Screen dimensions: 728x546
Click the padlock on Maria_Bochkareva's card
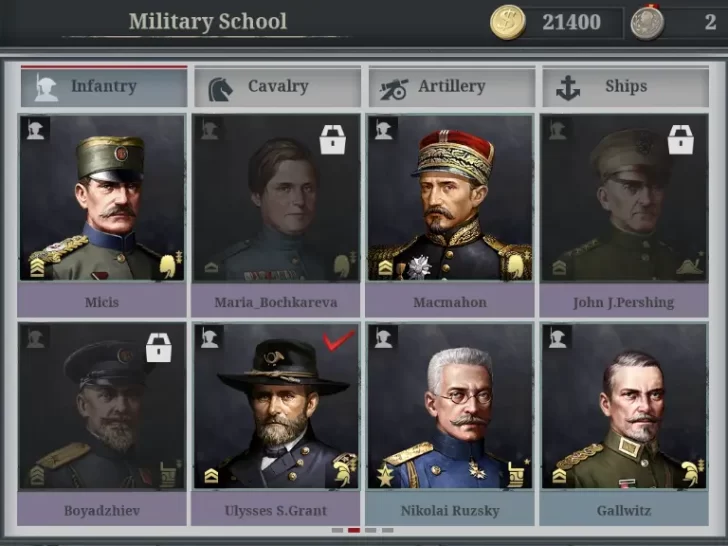[x=333, y=139]
